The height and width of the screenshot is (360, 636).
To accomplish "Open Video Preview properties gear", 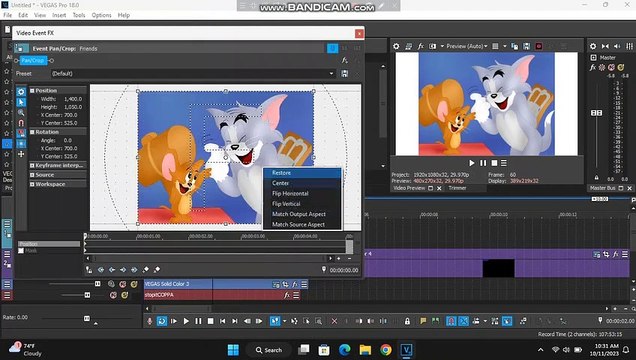I will [396, 46].
